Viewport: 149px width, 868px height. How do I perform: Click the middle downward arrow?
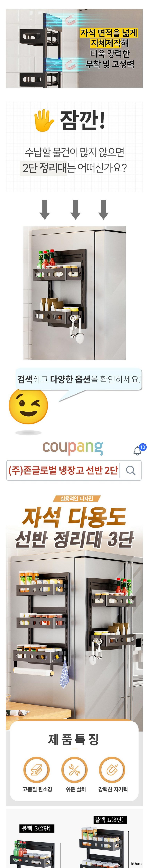[76, 209]
